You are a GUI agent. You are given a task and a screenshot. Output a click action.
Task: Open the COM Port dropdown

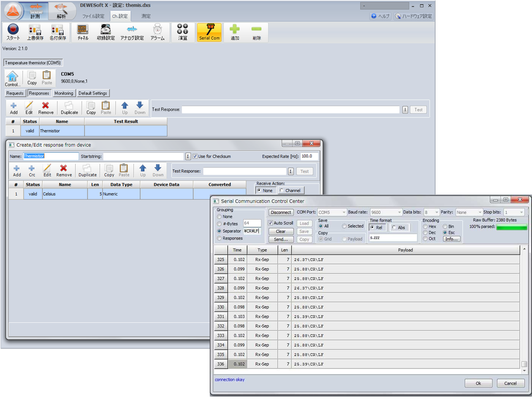(x=332, y=212)
